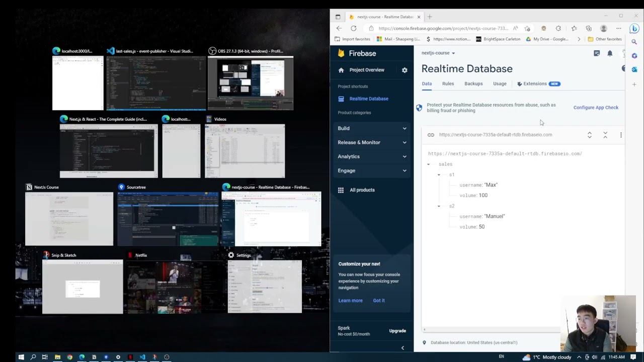Click the database URL link icon
This screenshot has height=362, width=644.
click(x=431, y=135)
